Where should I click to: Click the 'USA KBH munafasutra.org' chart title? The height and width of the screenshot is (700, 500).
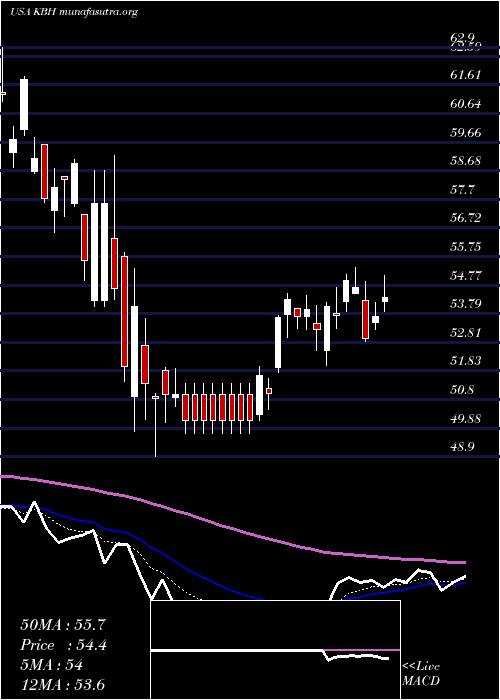click(x=73, y=12)
